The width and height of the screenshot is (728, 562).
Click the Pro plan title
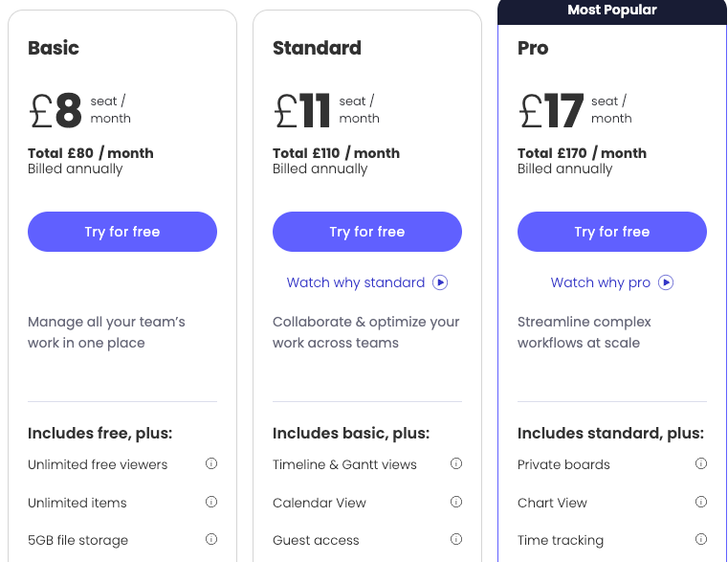click(x=533, y=48)
